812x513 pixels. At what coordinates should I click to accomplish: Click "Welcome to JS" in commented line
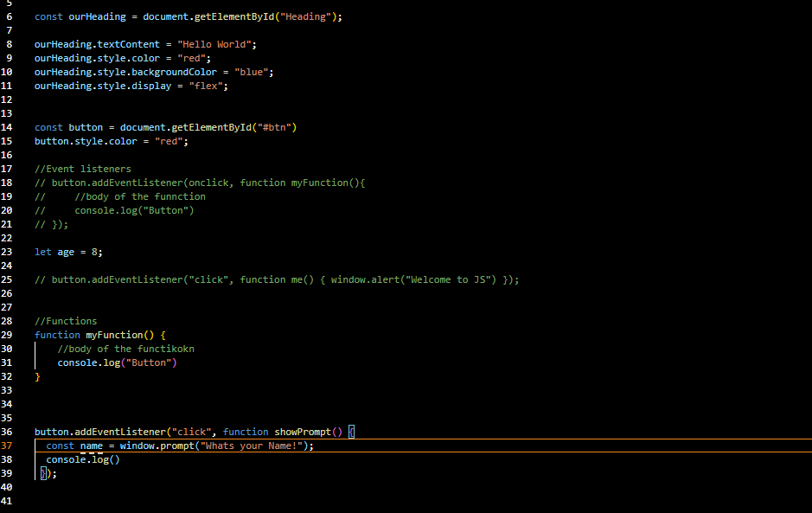pos(451,279)
